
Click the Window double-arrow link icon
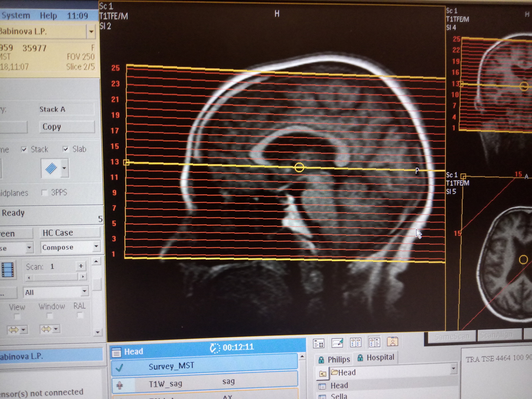46,329
